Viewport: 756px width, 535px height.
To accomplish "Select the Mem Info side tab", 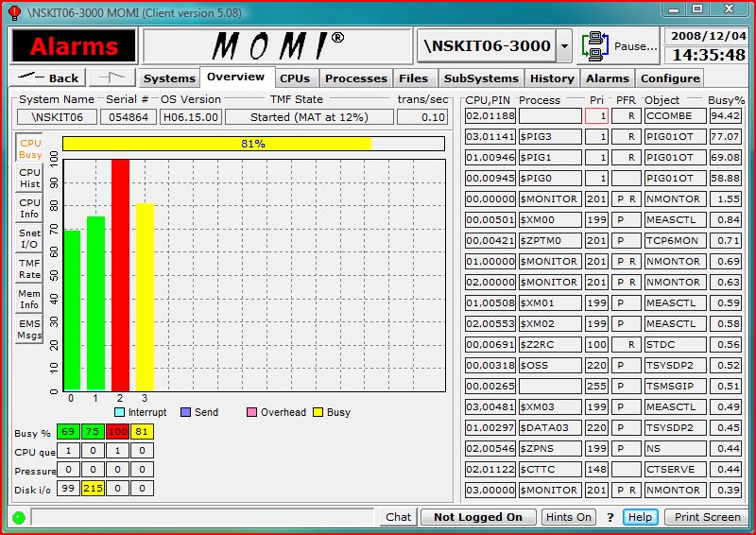I will point(29,299).
